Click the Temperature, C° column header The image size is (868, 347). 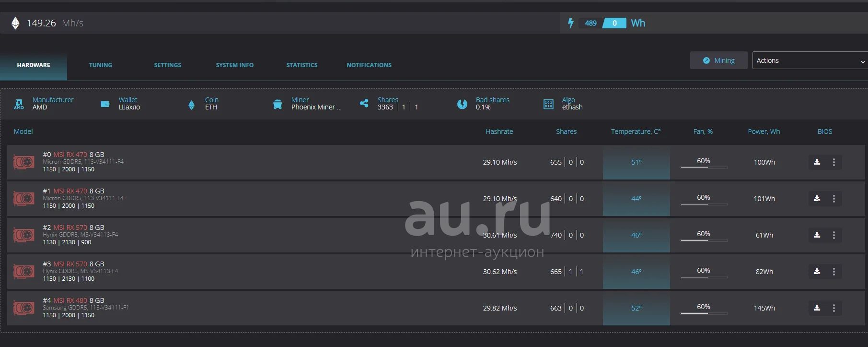tap(636, 132)
